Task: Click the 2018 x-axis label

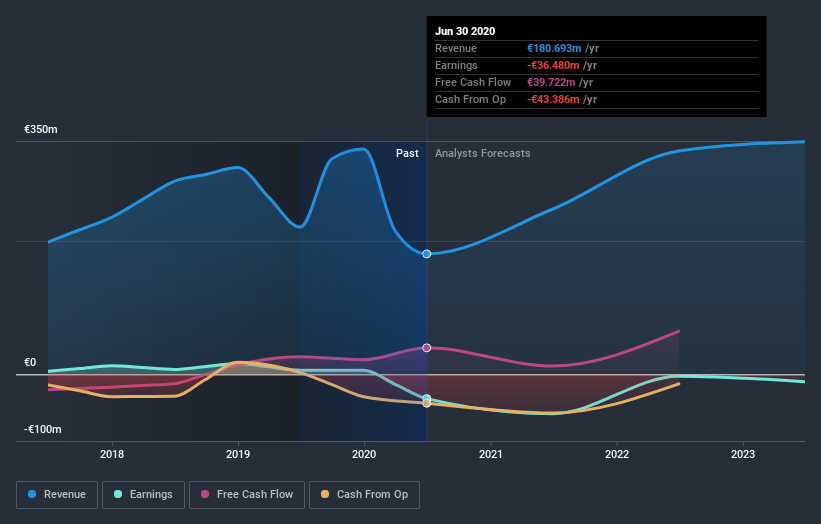Action: tap(112, 454)
